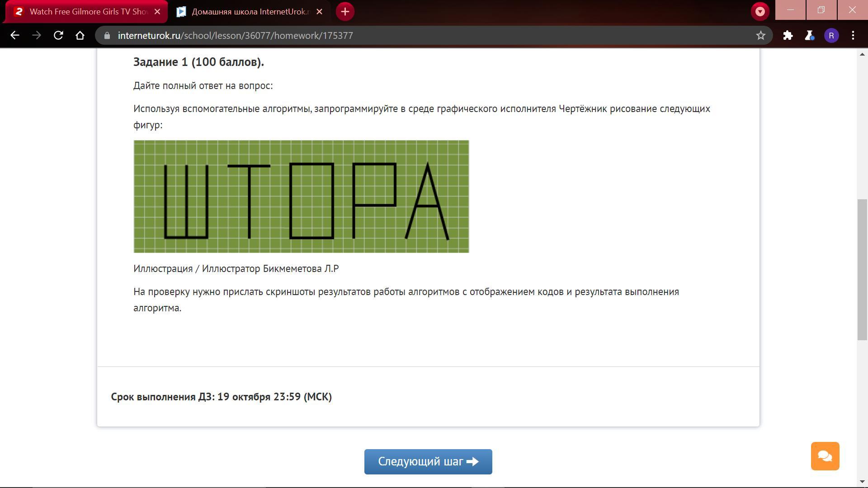Open the Chrome three-dot menu
The height and width of the screenshot is (488, 868).
point(853,35)
